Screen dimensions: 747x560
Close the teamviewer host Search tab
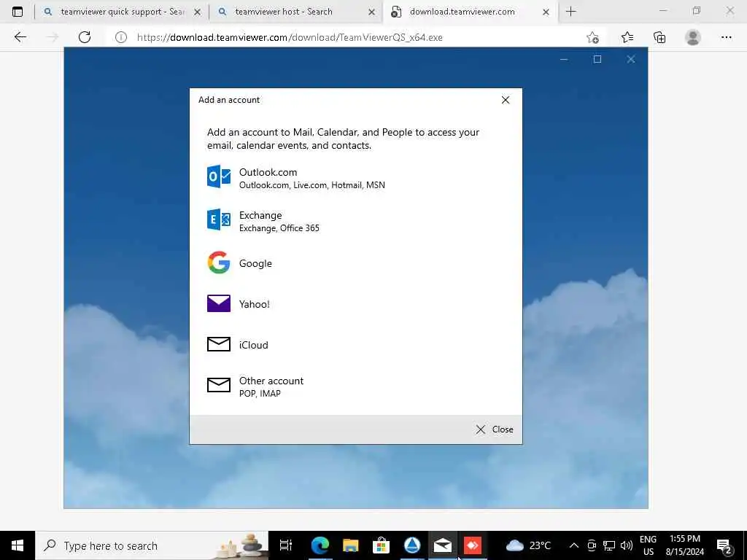point(371,12)
